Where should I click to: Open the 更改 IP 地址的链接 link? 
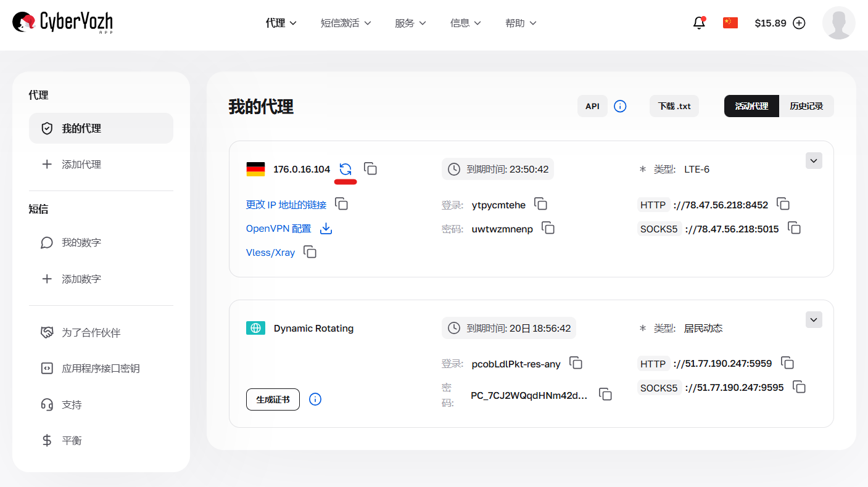tap(286, 204)
